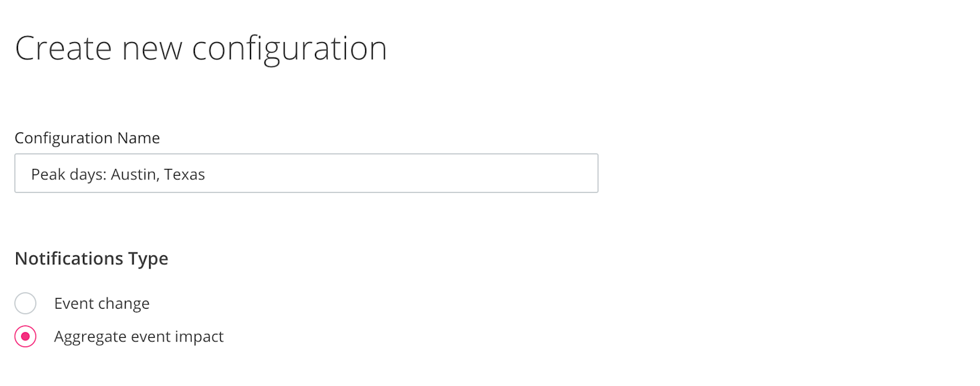Screen dimensions: 980x386
Task: Click the Aggregate event impact label text
Action: (x=139, y=337)
